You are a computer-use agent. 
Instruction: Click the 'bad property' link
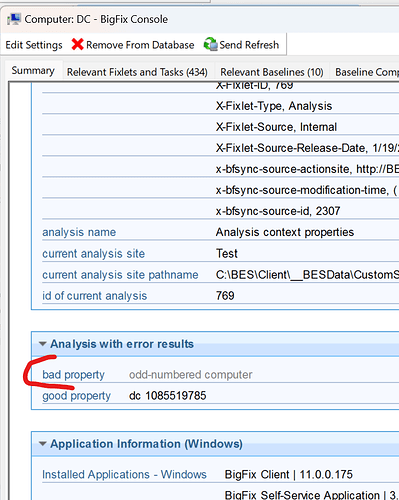point(73,375)
